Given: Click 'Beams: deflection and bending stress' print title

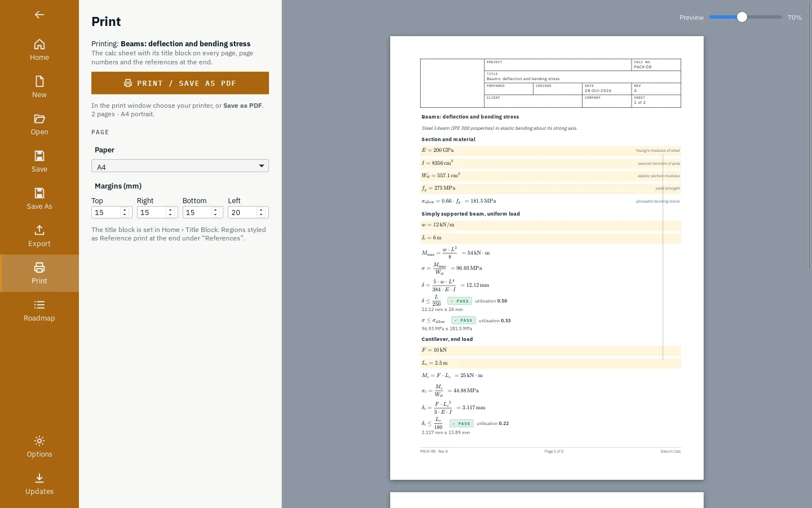Looking at the screenshot, I should coord(186,43).
